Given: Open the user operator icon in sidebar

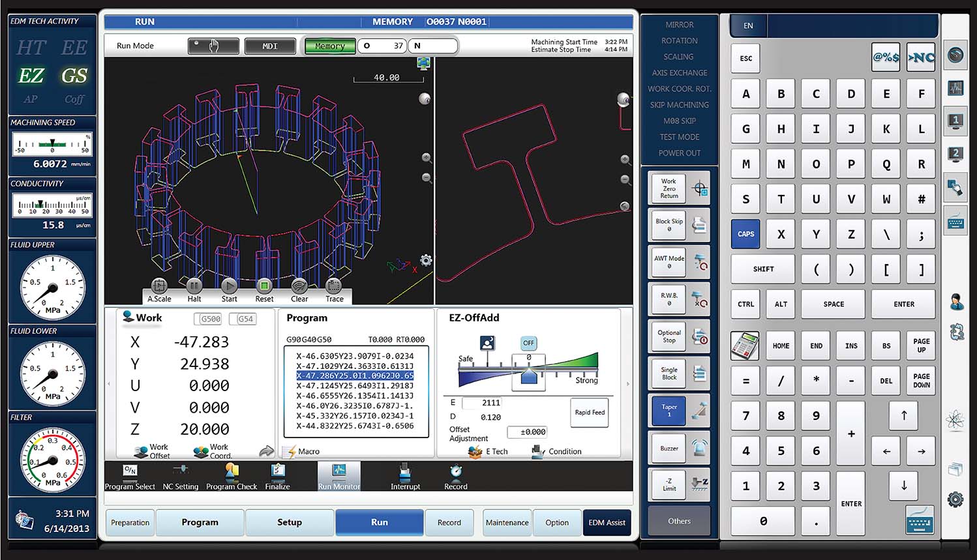Looking at the screenshot, I should coord(956,302).
